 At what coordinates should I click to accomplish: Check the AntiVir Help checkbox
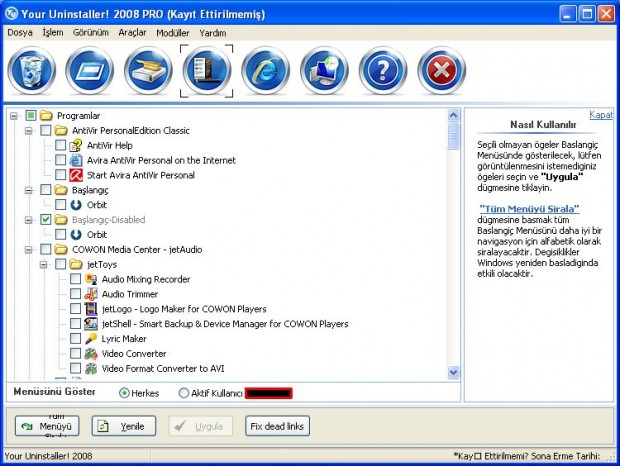[x=60, y=145]
